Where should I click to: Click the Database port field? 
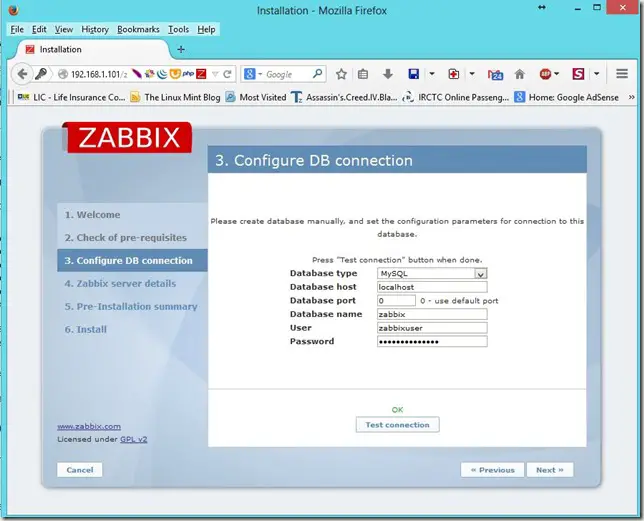point(396,301)
